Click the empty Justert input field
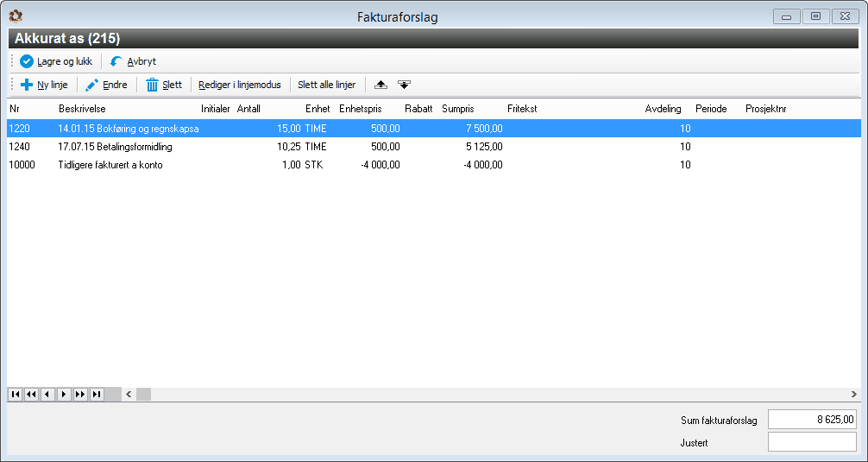 812,442
